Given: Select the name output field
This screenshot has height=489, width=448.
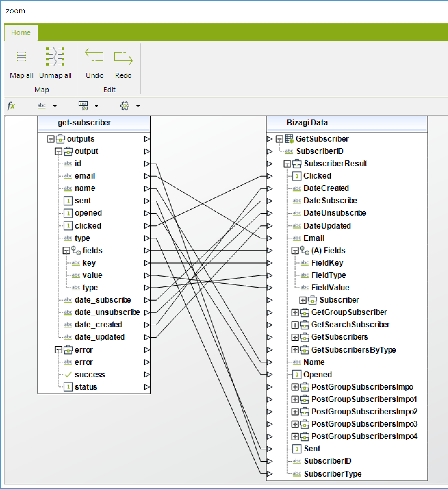Looking at the screenshot, I should (x=85, y=188).
